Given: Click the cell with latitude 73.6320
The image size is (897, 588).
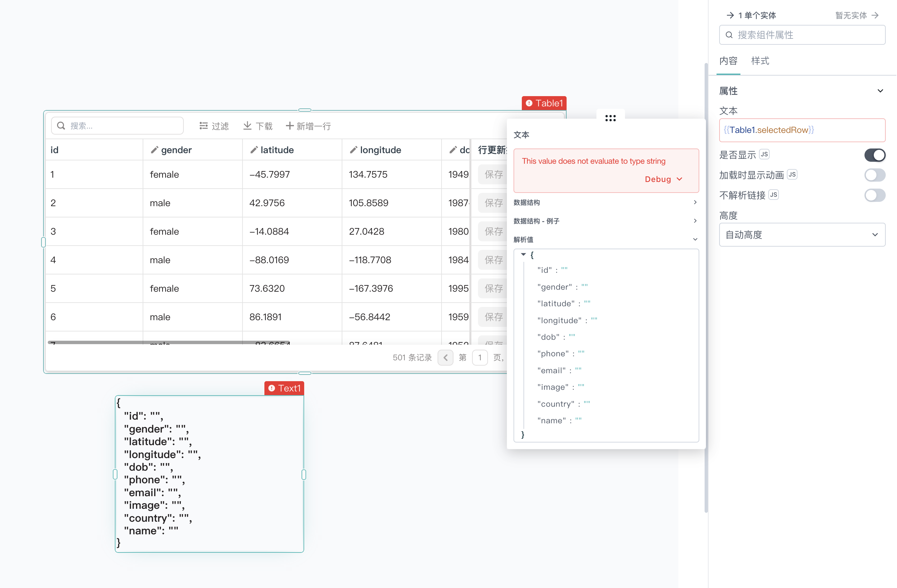Looking at the screenshot, I should (x=292, y=289).
